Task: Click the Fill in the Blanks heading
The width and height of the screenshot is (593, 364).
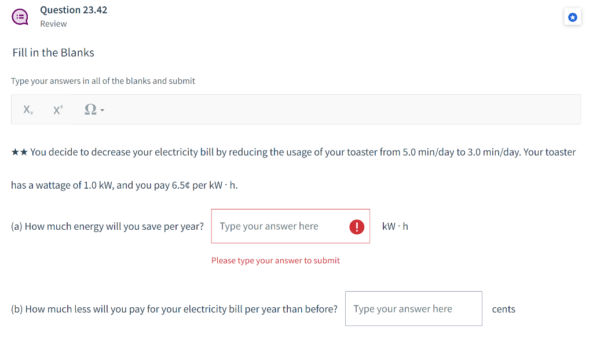Action: [53, 53]
